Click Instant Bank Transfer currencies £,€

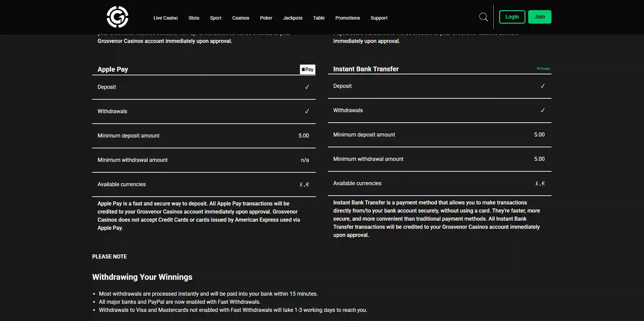(x=540, y=183)
